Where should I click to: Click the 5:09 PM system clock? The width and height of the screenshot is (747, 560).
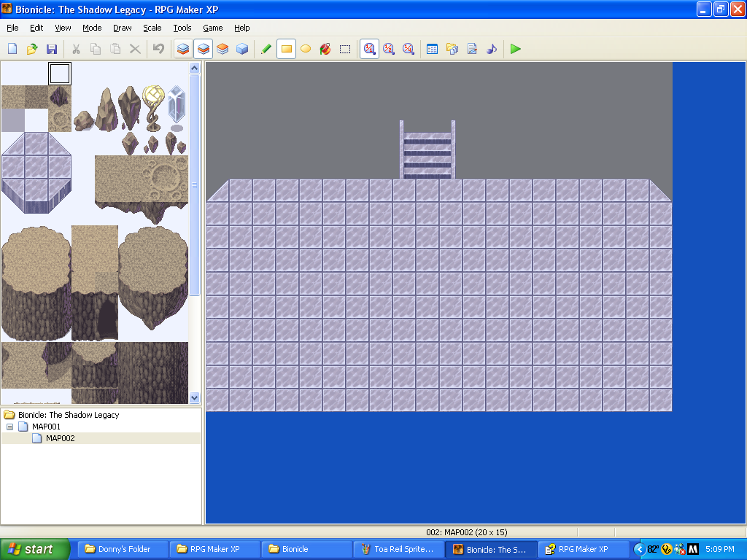(x=720, y=549)
